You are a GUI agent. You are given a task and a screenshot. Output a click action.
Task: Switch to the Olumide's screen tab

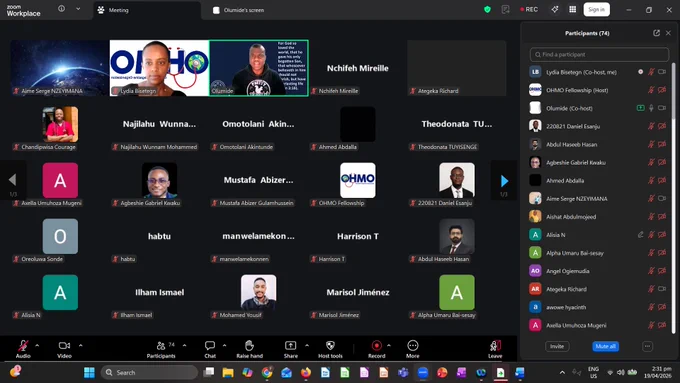point(239,10)
